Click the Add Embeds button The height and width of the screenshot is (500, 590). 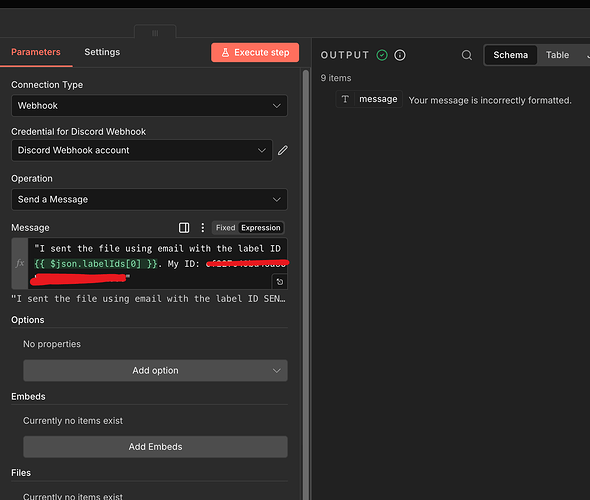pyautogui.click(x=155, y=447)
